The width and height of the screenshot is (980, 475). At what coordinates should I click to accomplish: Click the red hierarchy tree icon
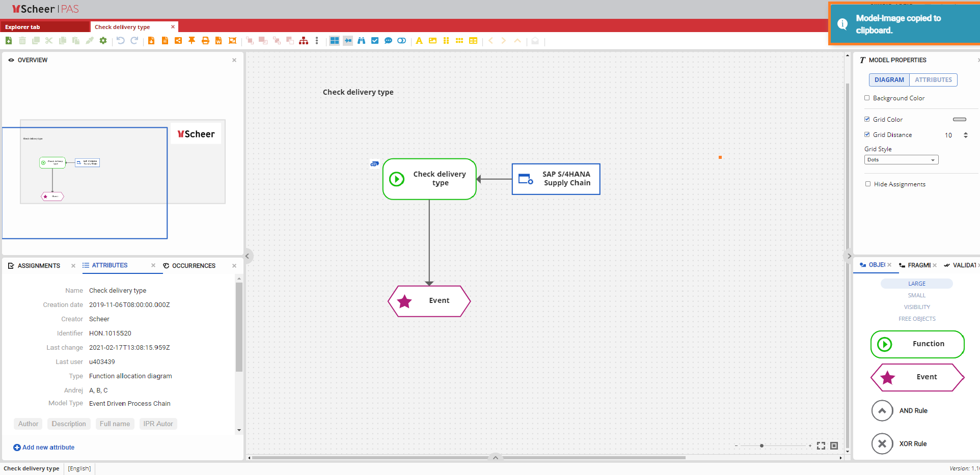pos(304,41)
